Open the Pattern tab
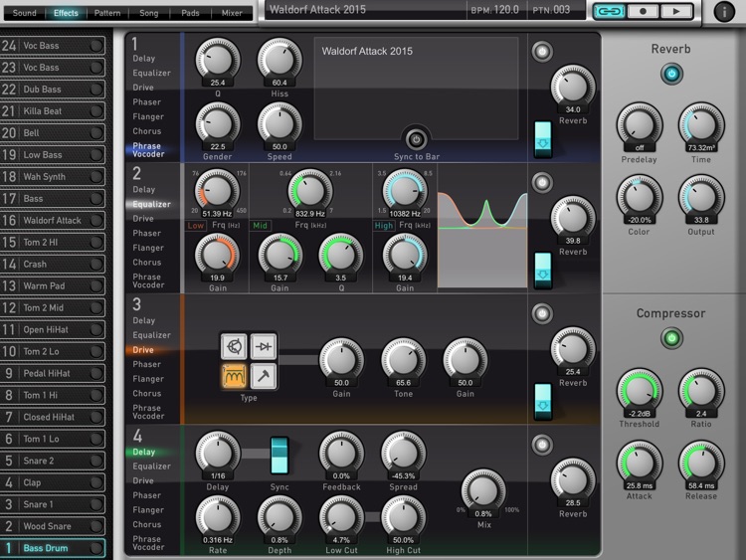746x560 pixels. (x=107, y=13)
